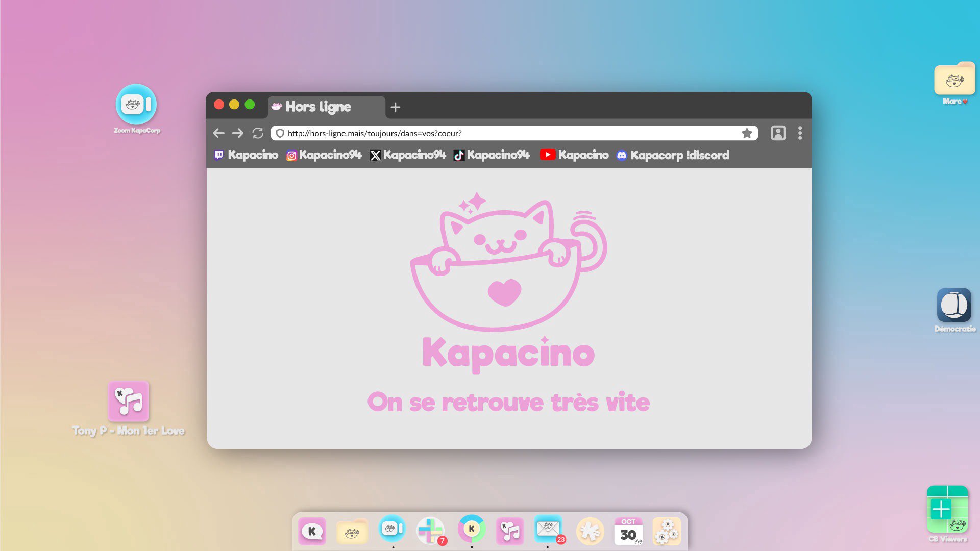Viewport: 980px width, 551px height.
Task: Open the three-dot browser menu
Action: click(800, 133)
